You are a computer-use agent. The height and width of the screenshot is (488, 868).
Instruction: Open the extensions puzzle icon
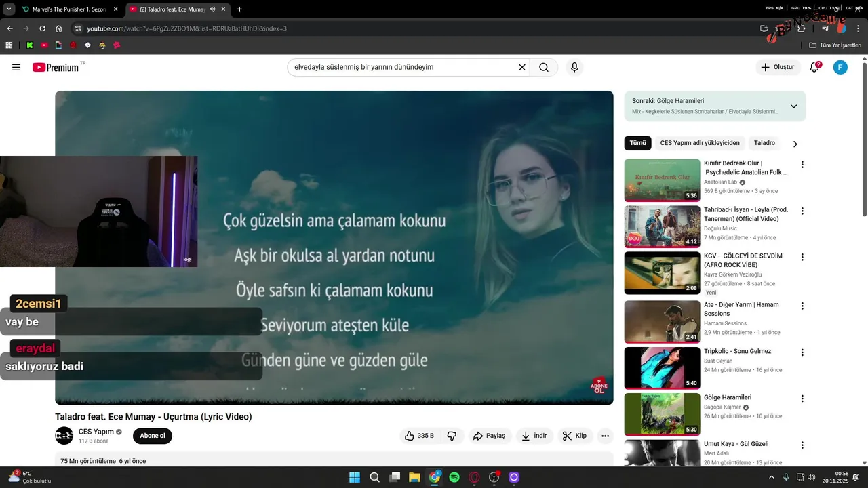[x=801, y=28]
